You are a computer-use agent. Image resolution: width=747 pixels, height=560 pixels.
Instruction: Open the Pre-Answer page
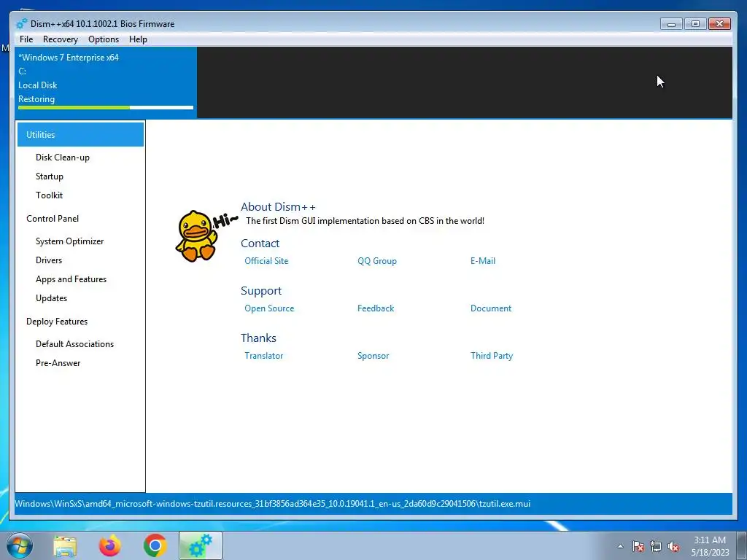58,363
